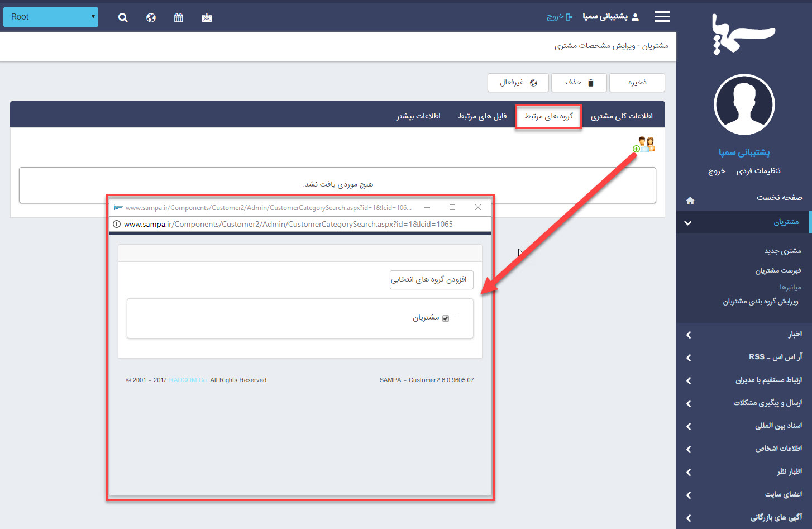
Task: Click the user avatar picture in sidebar
Action: pos(744,104)
